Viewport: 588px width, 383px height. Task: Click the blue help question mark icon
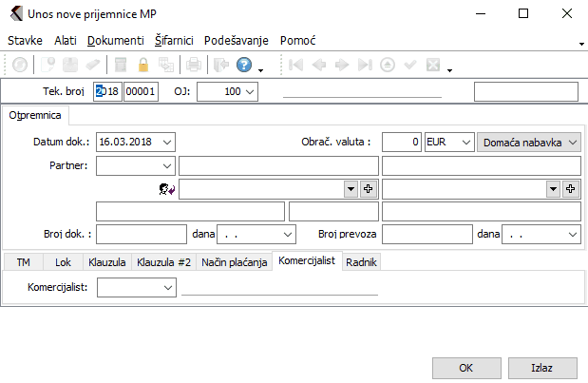point(243,66)
